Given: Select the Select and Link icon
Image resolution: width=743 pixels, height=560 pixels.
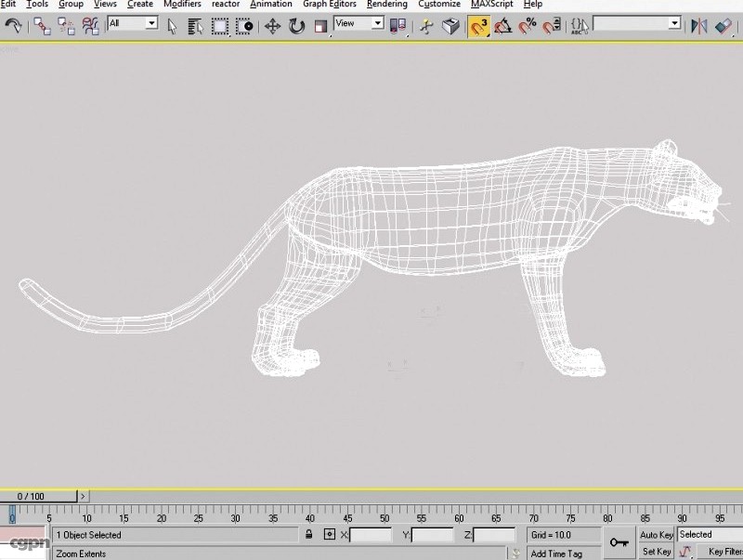Looking at the screenshot, I should point(40,26).
